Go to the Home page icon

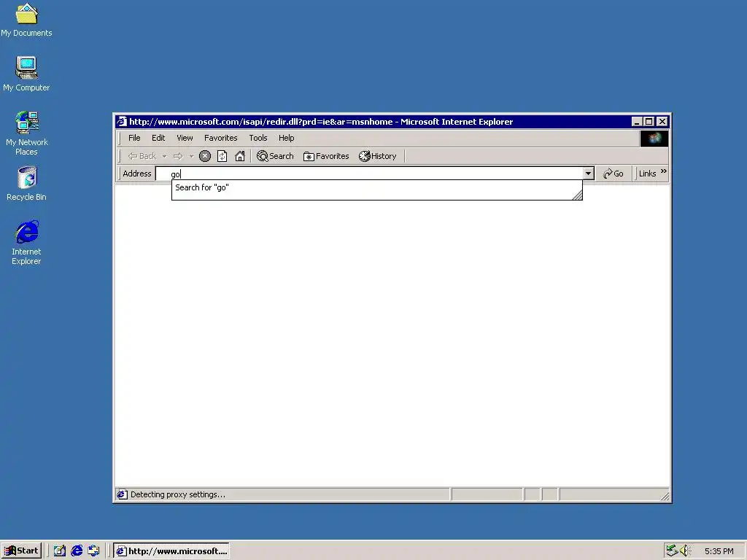click(x=239, y=156)
